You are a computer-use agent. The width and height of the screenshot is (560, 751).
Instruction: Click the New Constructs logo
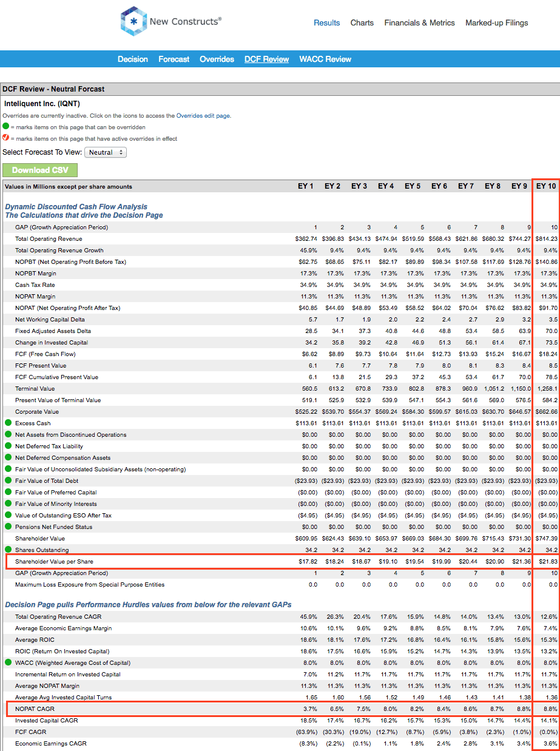click(171, 22)
